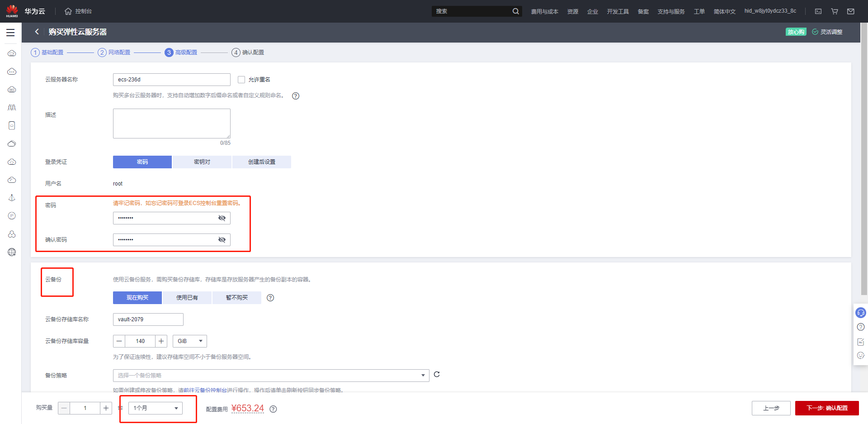
Task: Open the 1个月 purchase duration dropdown
Action: coord(156,408)
